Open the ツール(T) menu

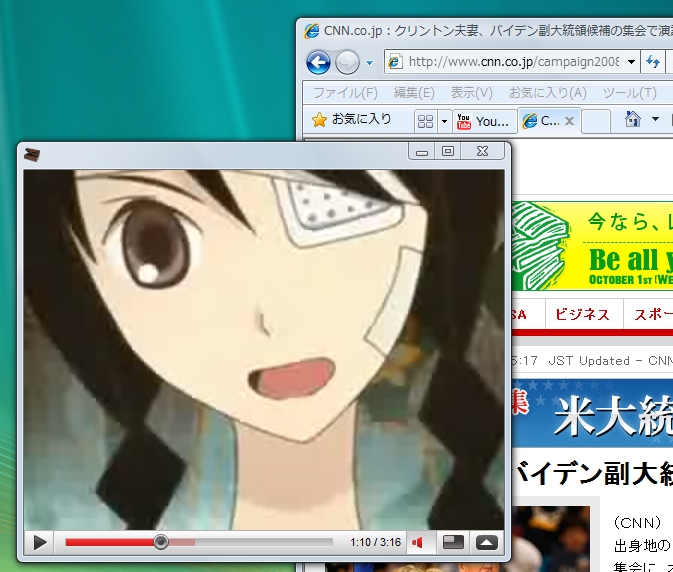630,93
